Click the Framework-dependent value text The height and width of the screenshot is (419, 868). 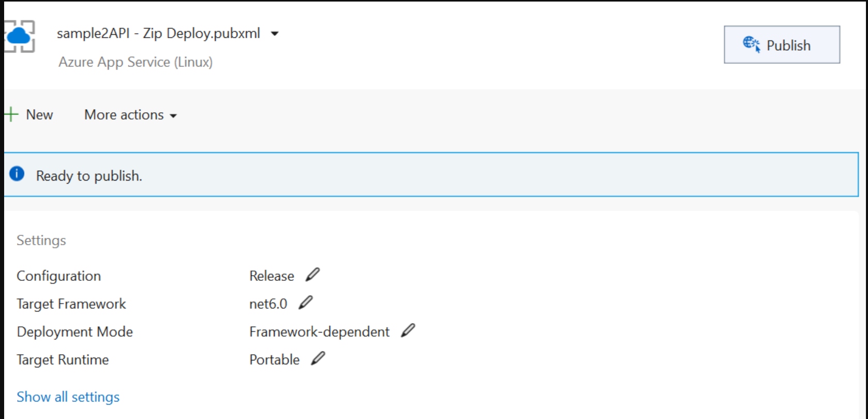319,332
